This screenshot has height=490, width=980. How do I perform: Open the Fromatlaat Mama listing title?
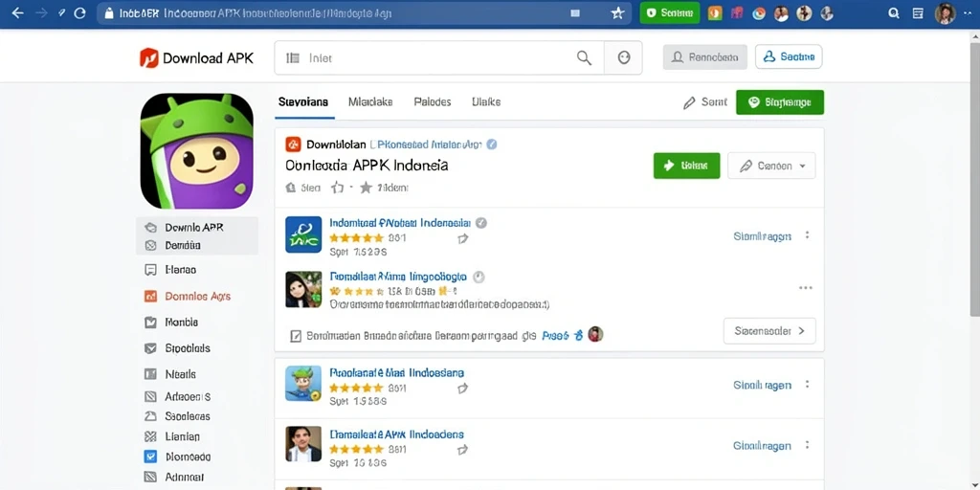[397, 277]
